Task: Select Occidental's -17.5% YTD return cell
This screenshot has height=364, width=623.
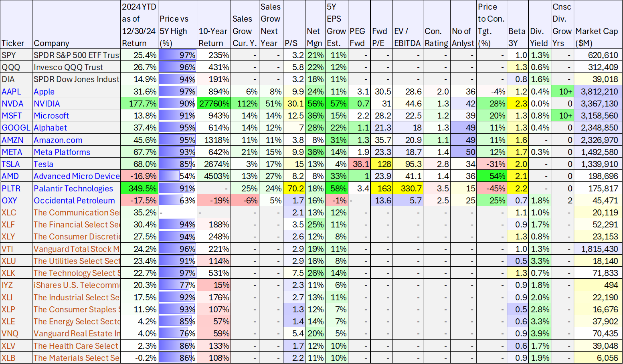Action: pos(140,201)
